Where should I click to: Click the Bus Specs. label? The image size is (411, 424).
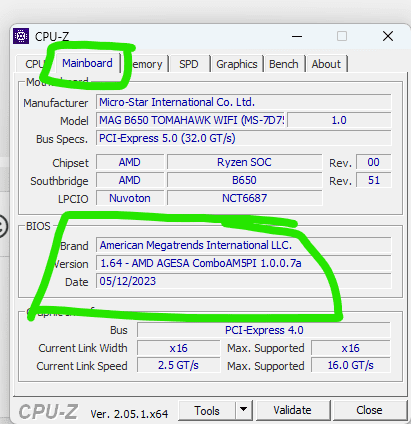pyautogui.click(x=62, y=139)
